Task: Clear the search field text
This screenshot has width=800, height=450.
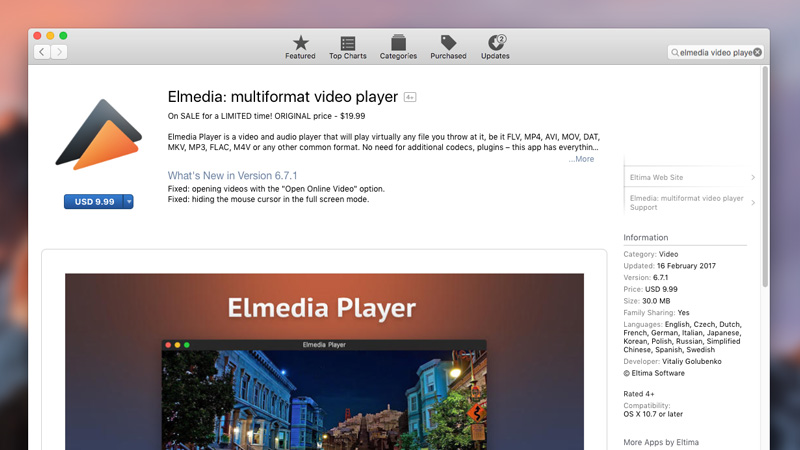Action: click(x=758, y=52)
